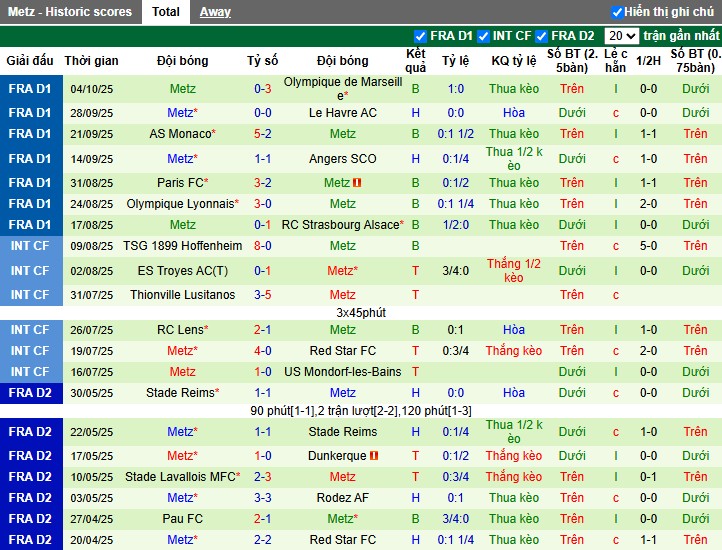
Task: Click the Tỷ số column header
Action: (x=262, y=61)
